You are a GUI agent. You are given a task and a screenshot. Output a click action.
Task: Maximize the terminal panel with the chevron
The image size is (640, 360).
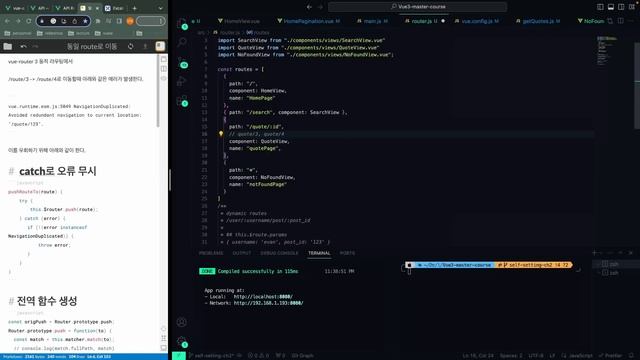[620, 253]
